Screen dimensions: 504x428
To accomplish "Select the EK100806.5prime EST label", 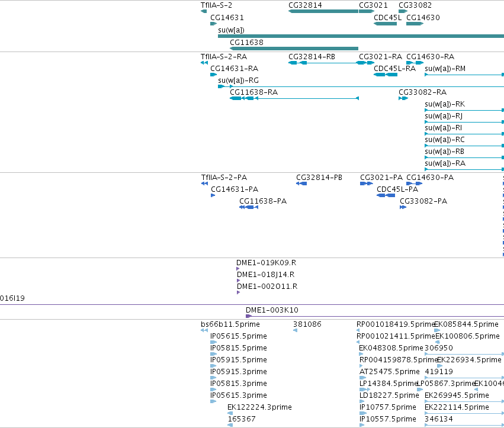I will point(467,336).
